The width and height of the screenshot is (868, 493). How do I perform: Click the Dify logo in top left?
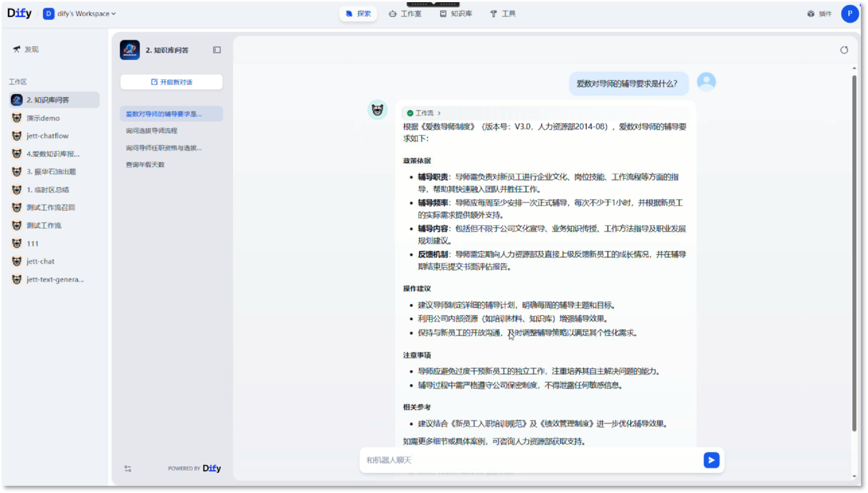click(20, 13)
